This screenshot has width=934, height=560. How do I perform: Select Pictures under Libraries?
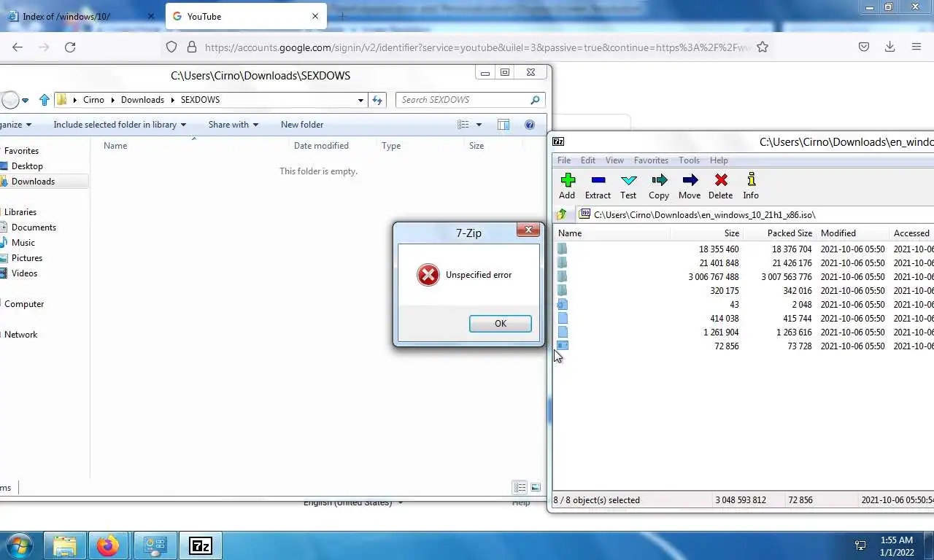click(26, 258)
